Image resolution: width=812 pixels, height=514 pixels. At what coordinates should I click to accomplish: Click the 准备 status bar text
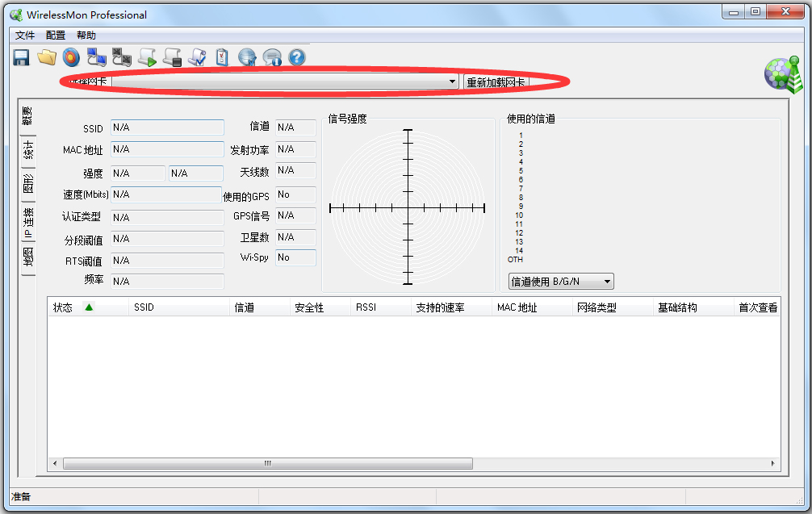click(21, 497)
